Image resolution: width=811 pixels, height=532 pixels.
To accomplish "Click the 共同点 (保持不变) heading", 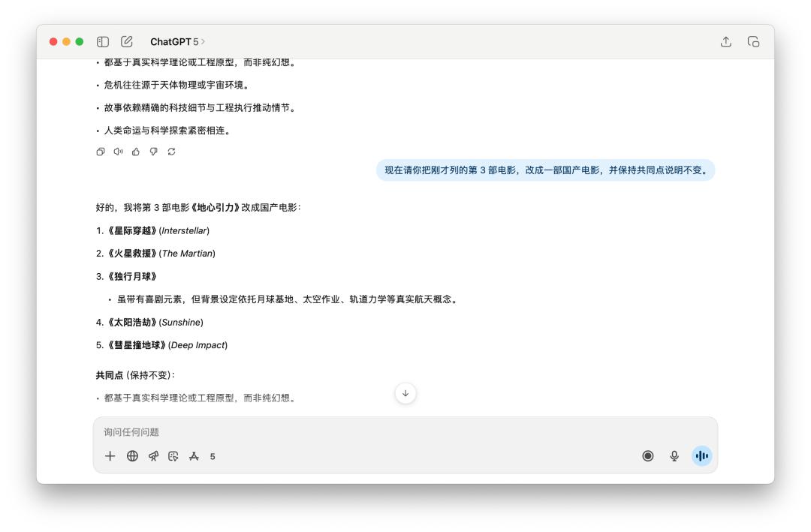I will click(135, 375).
